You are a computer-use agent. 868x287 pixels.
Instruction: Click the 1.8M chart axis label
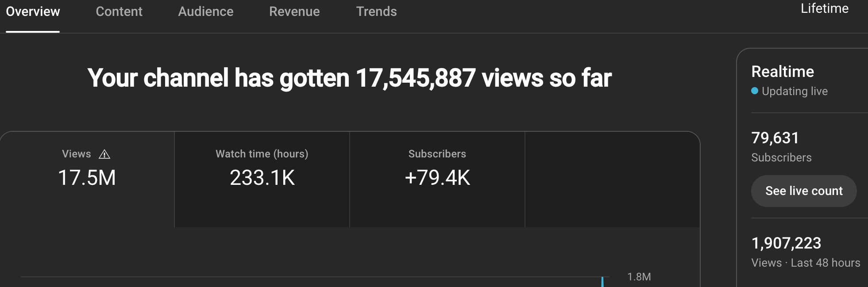tap(639, 277)
